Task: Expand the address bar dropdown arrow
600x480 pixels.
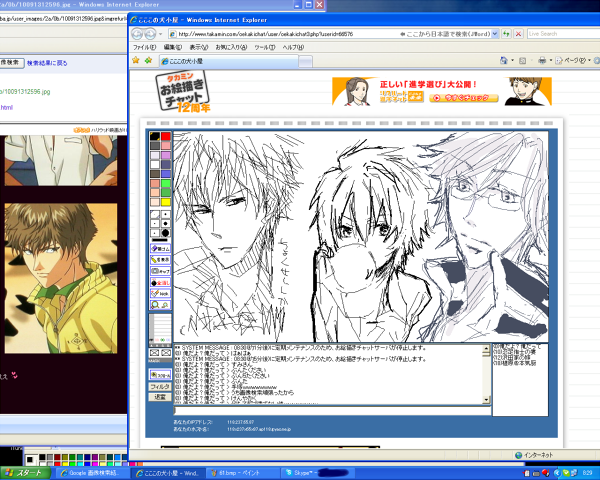Action: pyautogui.click(x=495, y=34)
